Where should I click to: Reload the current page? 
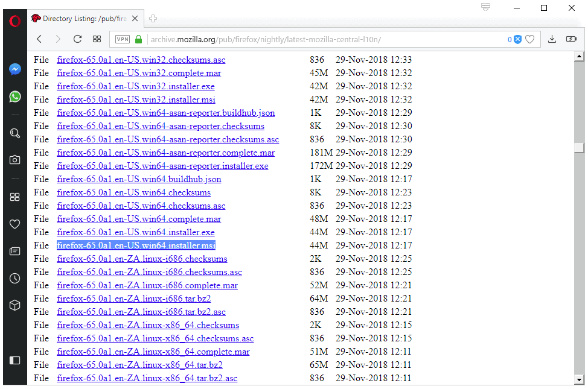[x=77, y=39]
